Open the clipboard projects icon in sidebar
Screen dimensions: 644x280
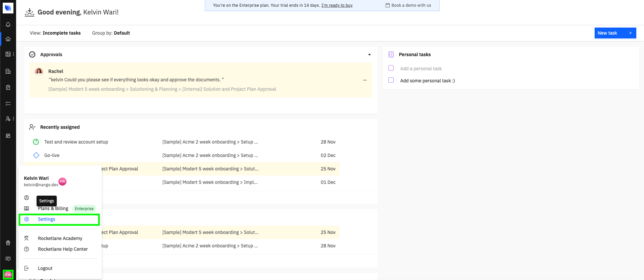(8, 87)
